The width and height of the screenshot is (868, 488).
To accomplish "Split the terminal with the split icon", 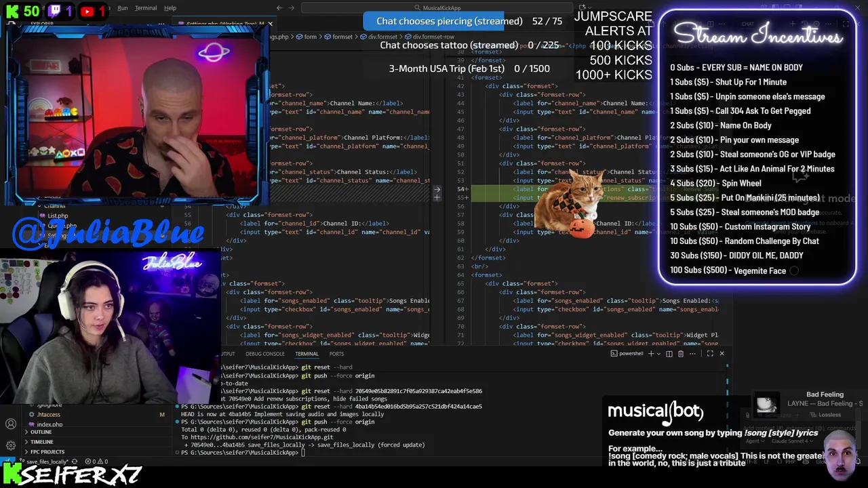I will click(669, 354).
